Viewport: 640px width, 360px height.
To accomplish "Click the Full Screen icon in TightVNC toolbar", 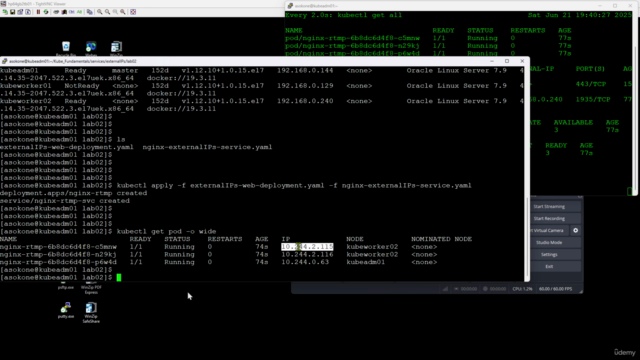I will pyautogui.click(x=133, y=12).
